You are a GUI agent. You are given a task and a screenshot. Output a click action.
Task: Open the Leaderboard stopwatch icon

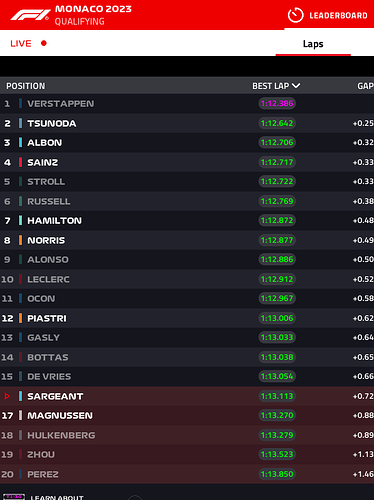[295, 15]
